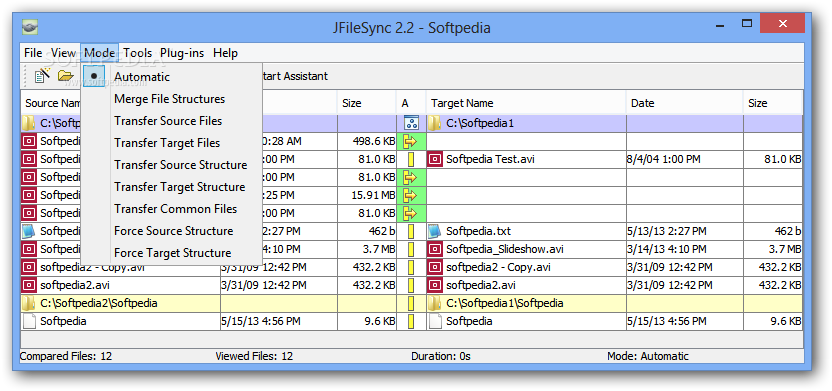
Task: Click target column icon of softpedia2.avi
Action: 435,285
